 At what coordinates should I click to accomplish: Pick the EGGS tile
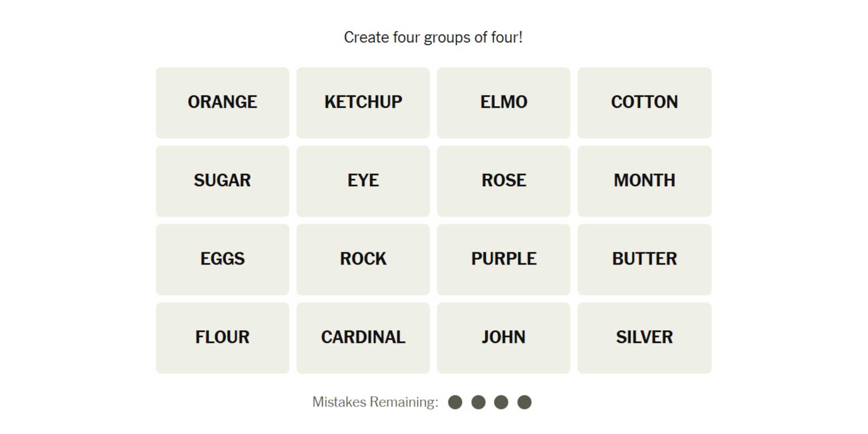tap(223, 259)
